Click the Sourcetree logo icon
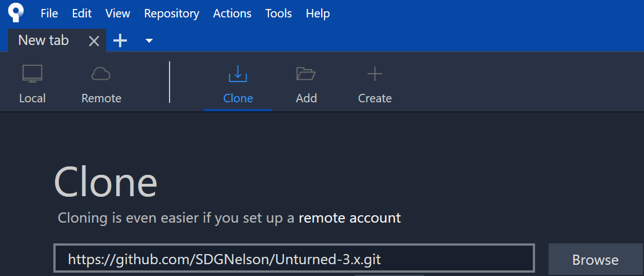The width and height of the screenshot is (644, 276). tap(16, 13)
